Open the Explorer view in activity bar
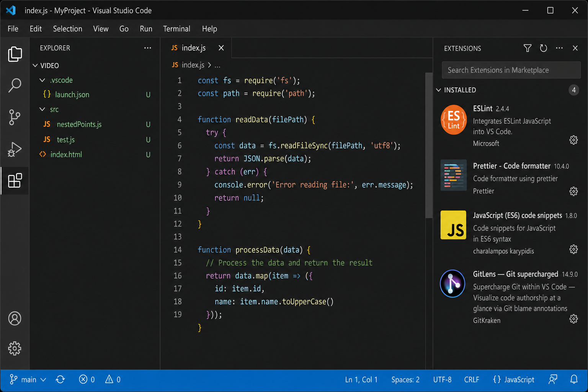Image resolution: width=588 pixels, height=392 pixels. coord(15,54)
